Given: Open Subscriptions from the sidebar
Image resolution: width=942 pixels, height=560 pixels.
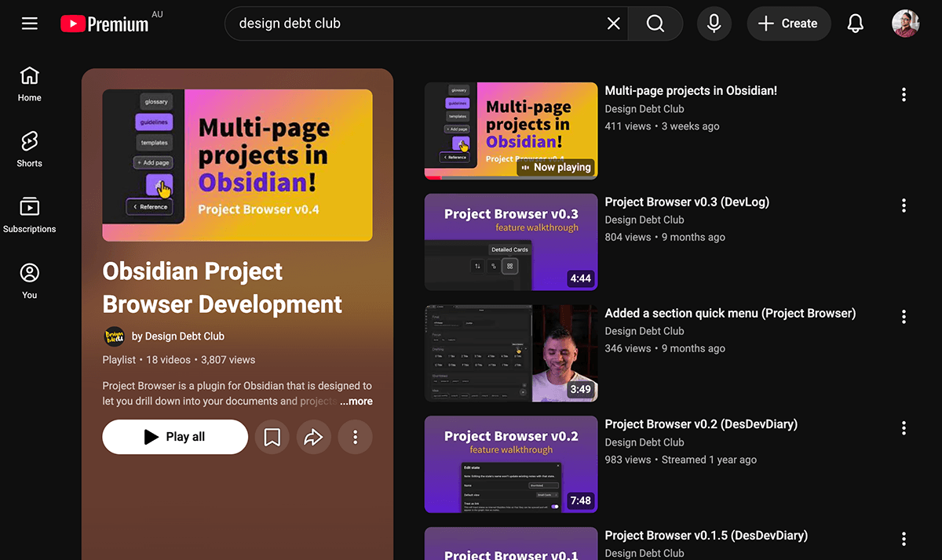Looking at the screenshot, I should 30,216.
